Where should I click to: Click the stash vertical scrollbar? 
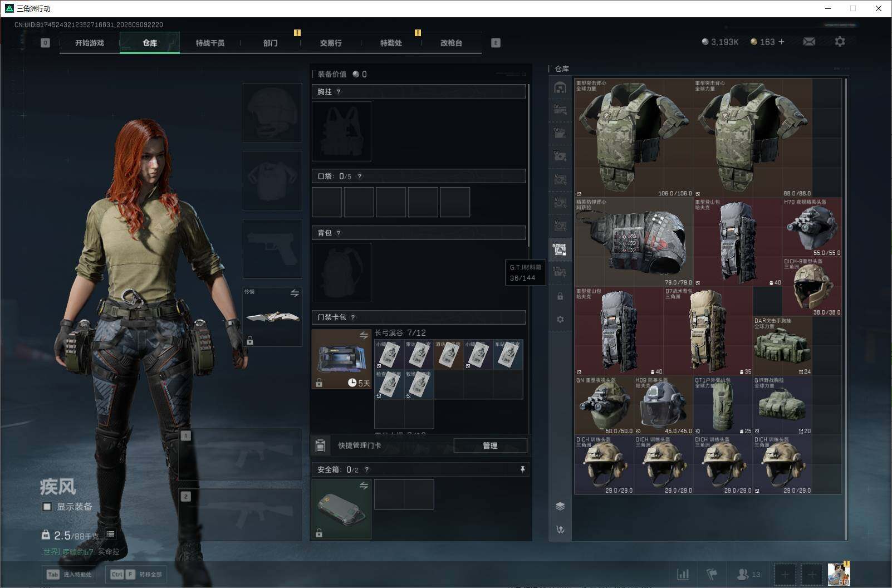[846, 309]
